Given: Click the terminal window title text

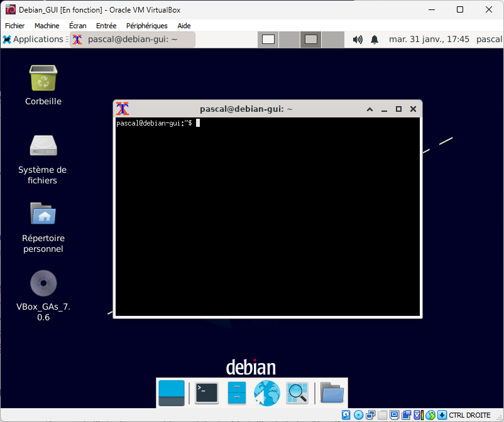Looking at the screenshot, I should tap(246, 109).
